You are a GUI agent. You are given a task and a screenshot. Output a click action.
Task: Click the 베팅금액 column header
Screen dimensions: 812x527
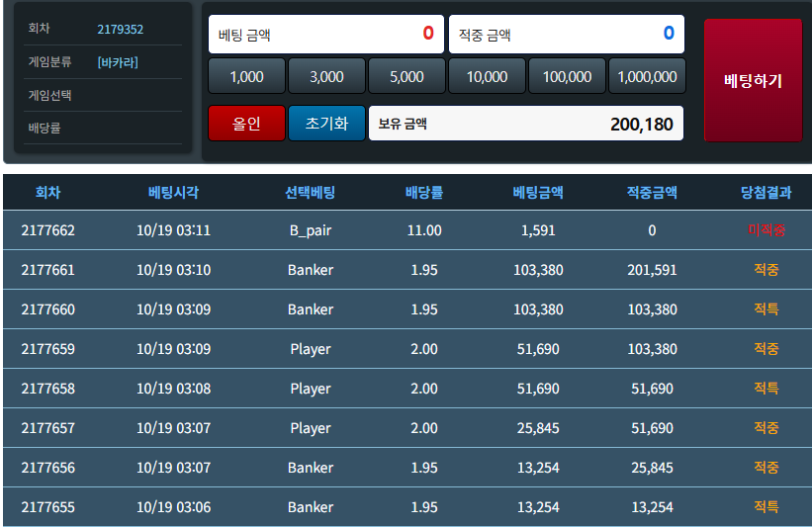(x=538, y=193)
